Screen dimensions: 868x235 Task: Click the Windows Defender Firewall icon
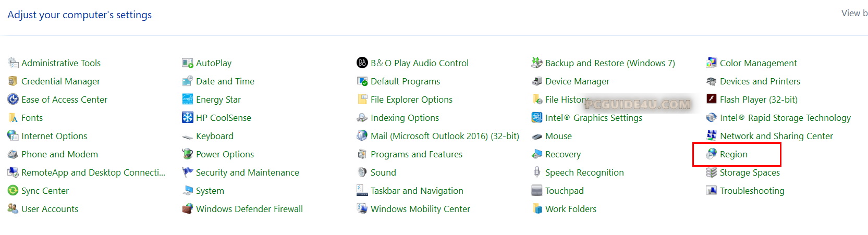pos(187,209)
